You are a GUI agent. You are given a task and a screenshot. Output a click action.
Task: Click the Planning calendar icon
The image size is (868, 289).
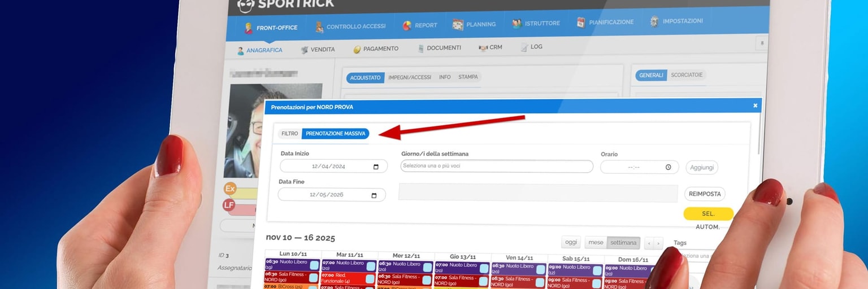pos(458,24)
